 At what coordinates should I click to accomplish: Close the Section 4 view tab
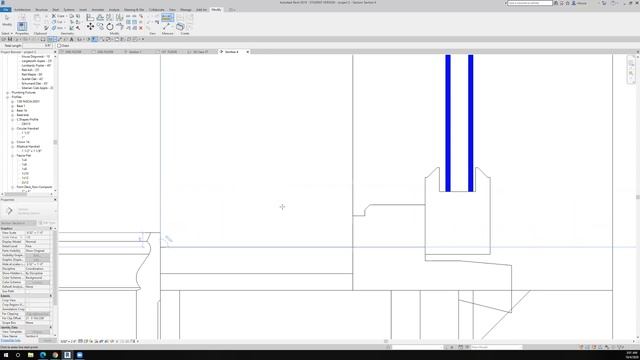click(x=247, y=52)
